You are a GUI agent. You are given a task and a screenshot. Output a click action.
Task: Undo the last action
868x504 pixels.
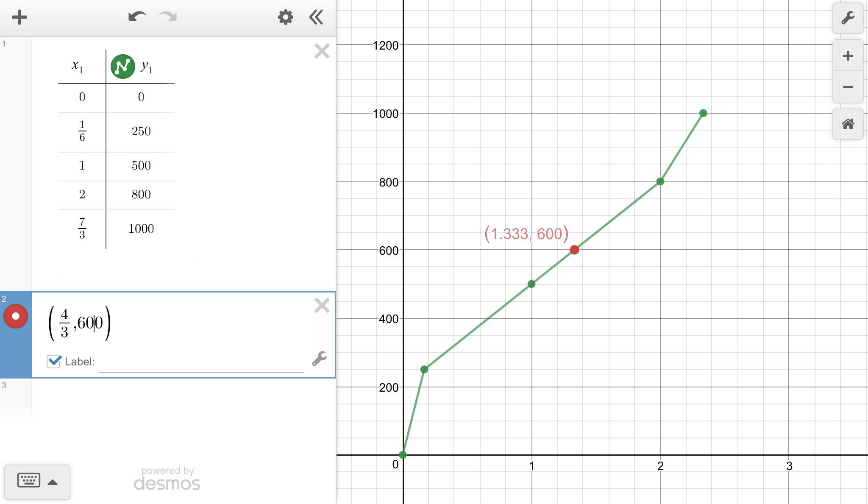pos(137,17)
